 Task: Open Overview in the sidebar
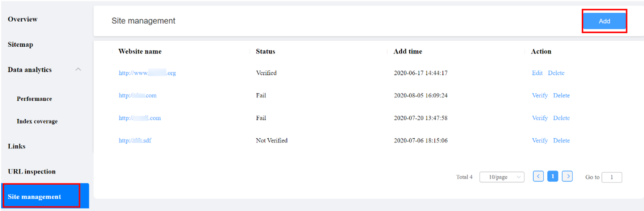[x=22, y=19]
